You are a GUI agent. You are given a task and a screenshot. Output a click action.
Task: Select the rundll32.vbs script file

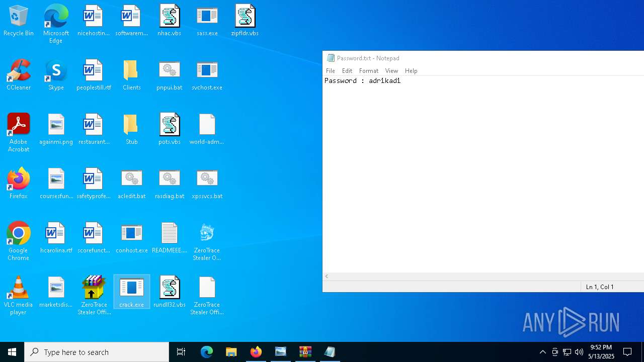pos(169,293)
